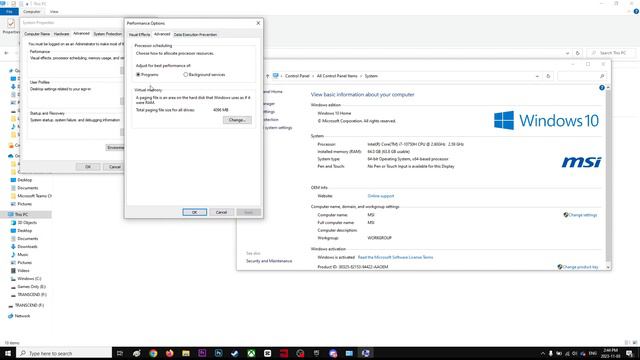Open the Downloads folder under This PC
This screenshot has width=640, height=360.
click(27, 247)
